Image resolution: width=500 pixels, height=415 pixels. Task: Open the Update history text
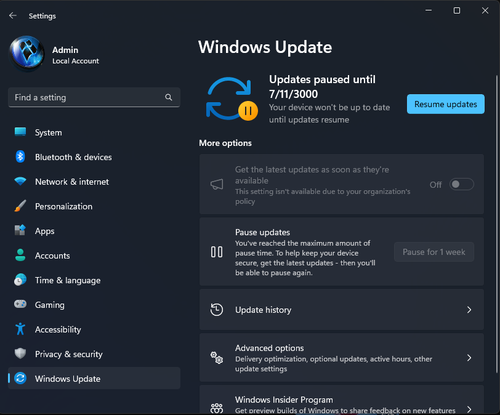(263, 310)
